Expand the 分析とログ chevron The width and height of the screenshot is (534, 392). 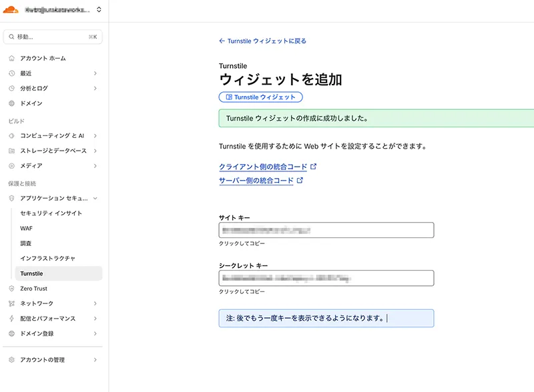pos(95,88)
